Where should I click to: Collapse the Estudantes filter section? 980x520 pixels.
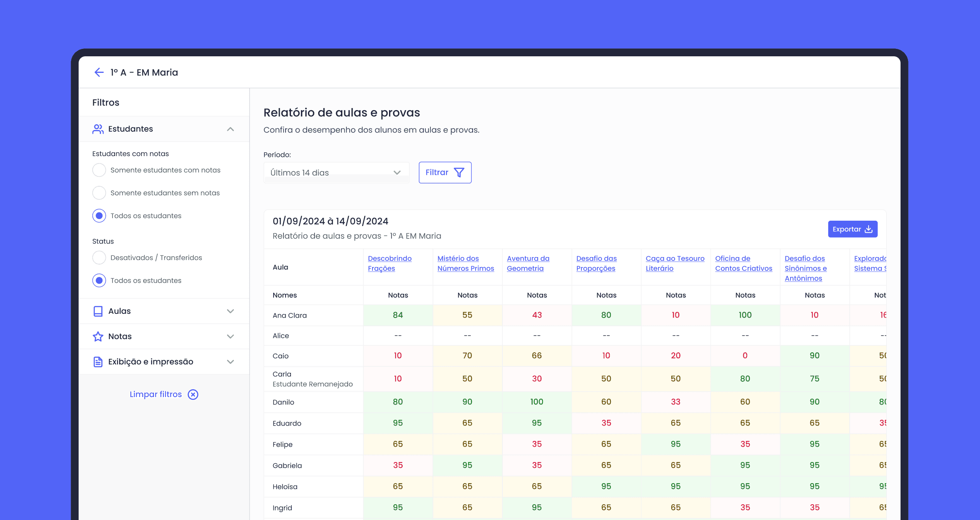[231, 129]
